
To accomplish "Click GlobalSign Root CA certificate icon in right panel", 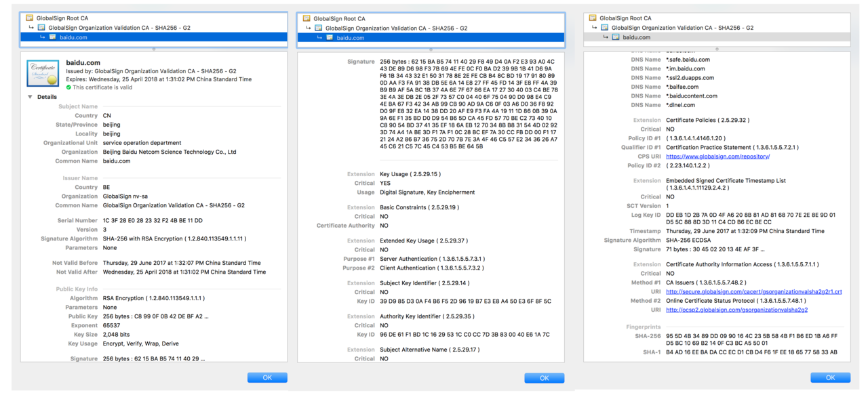I will [593, 18].
